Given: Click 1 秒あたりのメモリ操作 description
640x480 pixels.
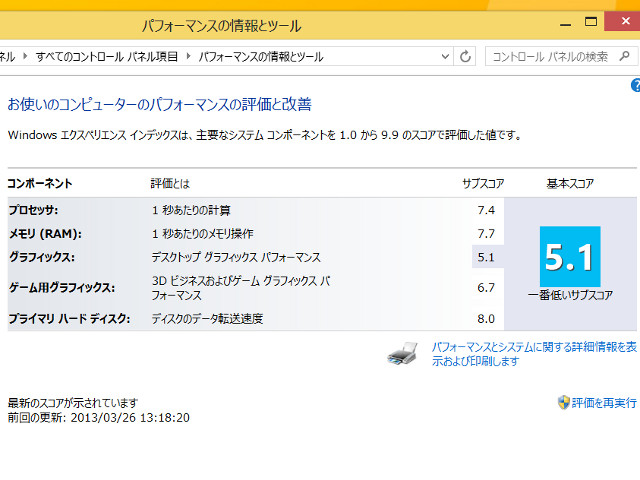Looking at the screenshot, I should click(x=203, y=233).
